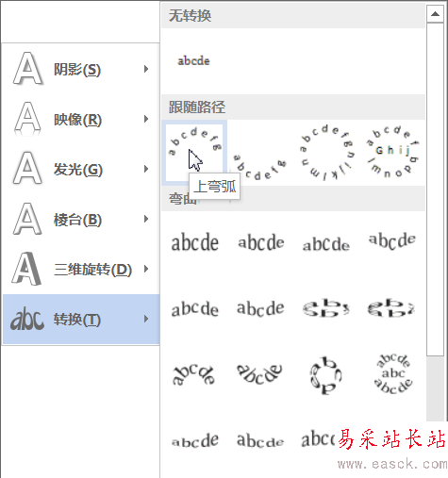Expand the 发光(G) glow submenu arrow
The image size is (448, 478).
click(x=146, y=169)
